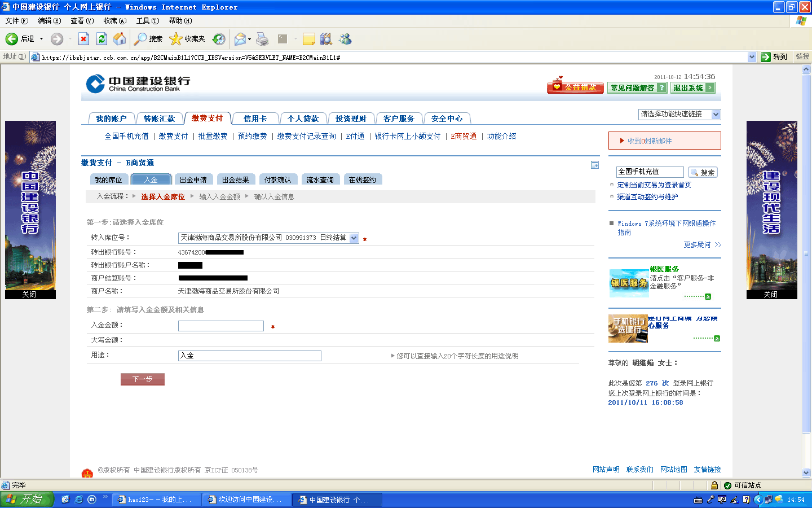This screenshot has width=812, height=508.
Task: Open 定制当前交易为登录首页 link
Action: 654,185
